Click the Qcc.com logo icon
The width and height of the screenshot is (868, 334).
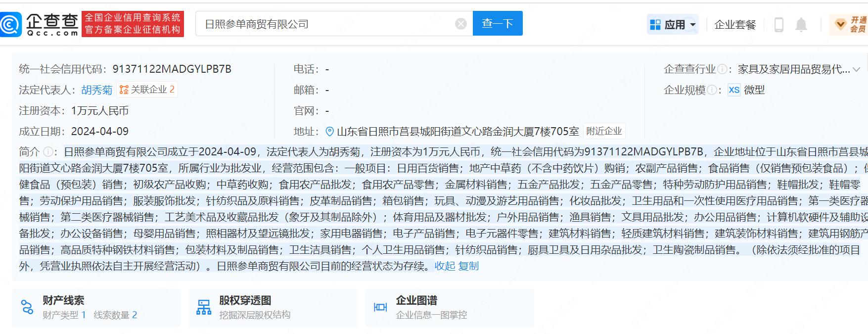10,24
